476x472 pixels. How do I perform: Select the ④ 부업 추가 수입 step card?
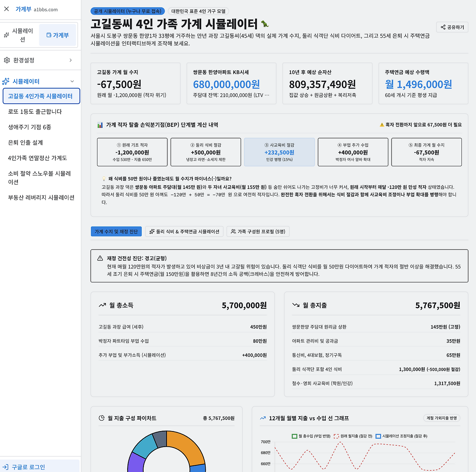pos(353,152)
